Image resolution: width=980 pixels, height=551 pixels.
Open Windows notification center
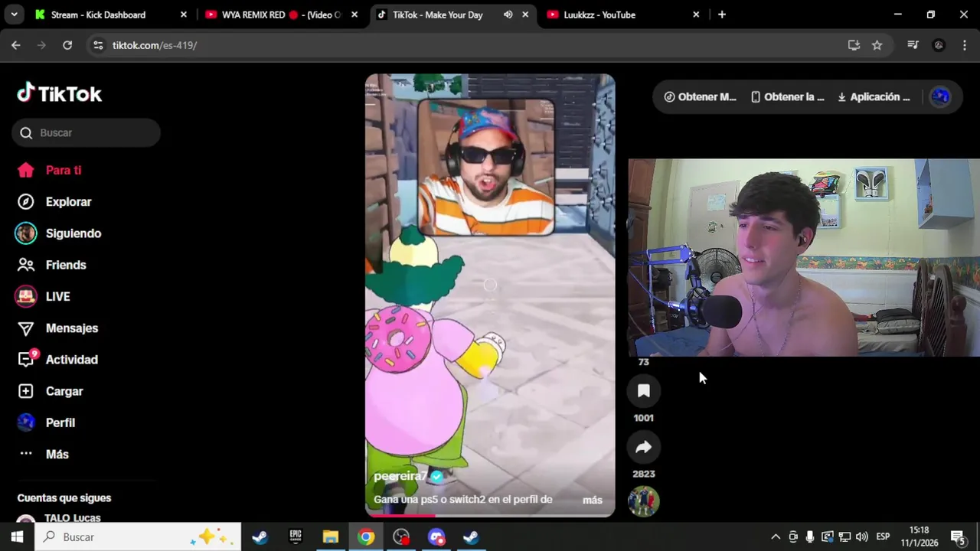click(x=958, y=537)
